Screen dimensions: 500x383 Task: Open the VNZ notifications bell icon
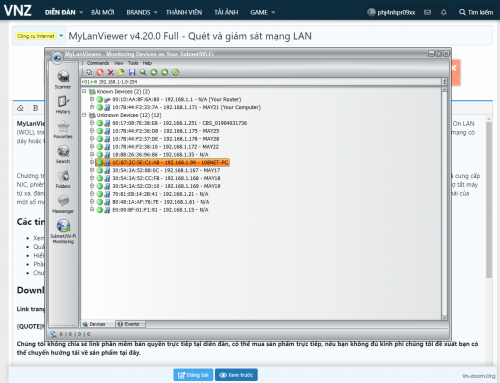(x=444, y=12)
